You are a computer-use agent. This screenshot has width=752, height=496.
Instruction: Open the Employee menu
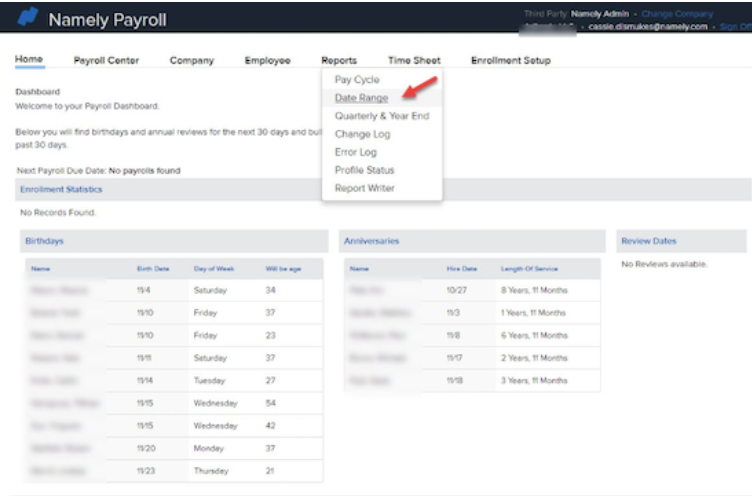[267, 61]
